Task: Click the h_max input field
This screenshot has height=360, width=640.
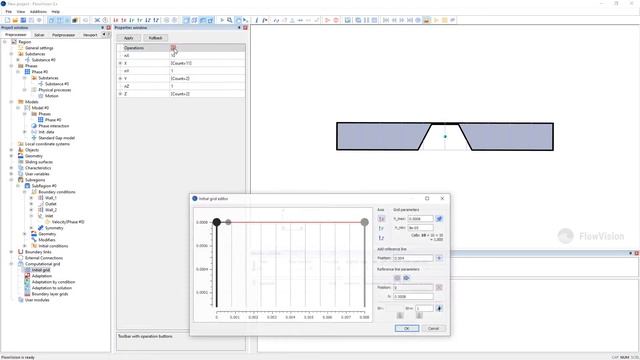Action: (420, 219)
